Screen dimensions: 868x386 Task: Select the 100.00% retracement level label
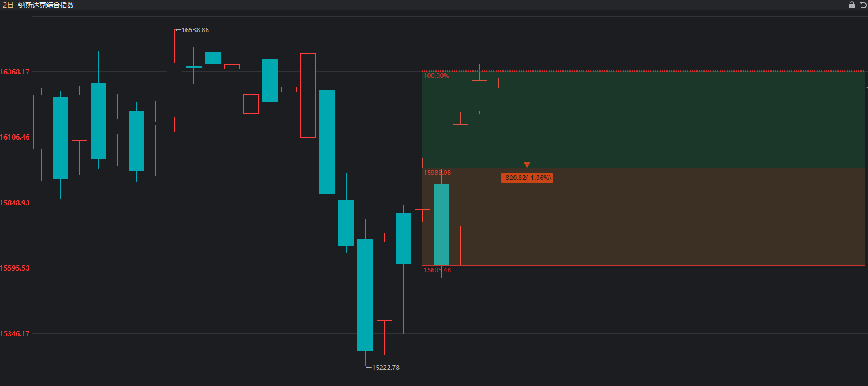(436, 76)
